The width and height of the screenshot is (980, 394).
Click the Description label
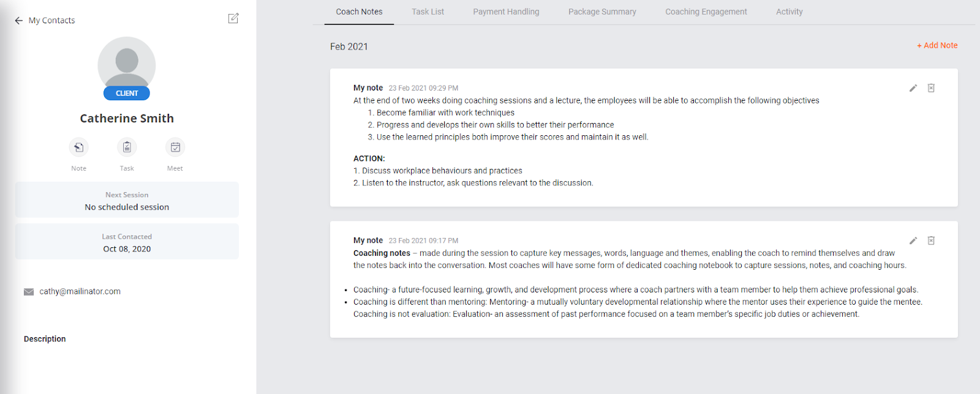point(45,339)
